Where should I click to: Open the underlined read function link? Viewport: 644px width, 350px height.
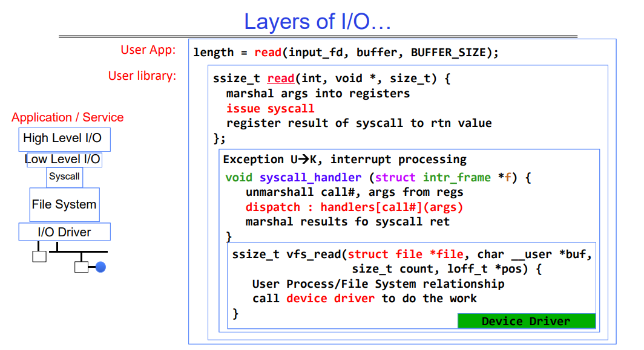281,79
